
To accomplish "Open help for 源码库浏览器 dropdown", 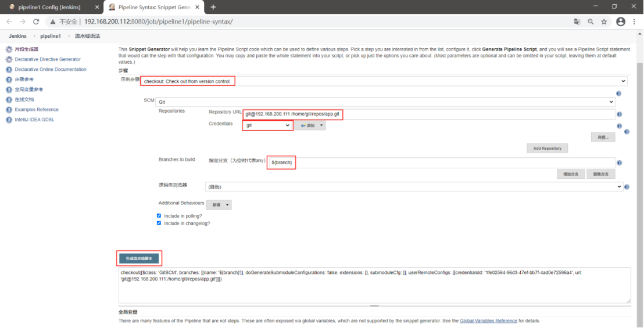I will point(627,187).
